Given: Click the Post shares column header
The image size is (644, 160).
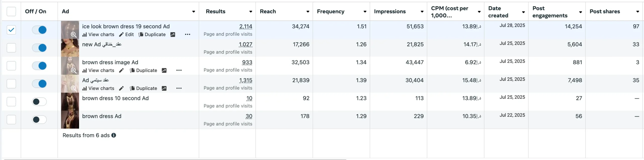Looking at the screenshot, I should 605,12.
